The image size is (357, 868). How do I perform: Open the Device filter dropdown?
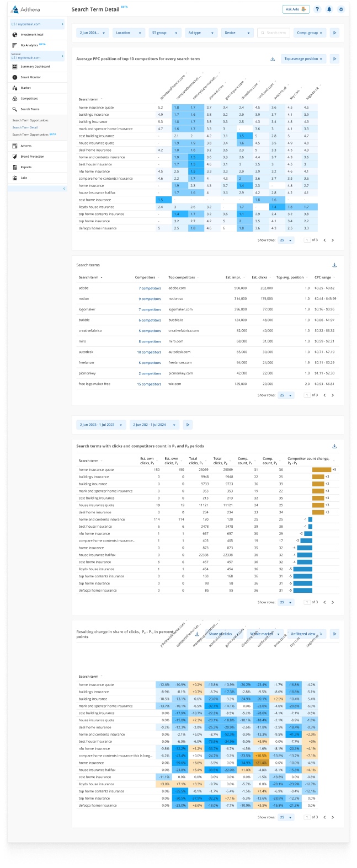click(238, 33)
